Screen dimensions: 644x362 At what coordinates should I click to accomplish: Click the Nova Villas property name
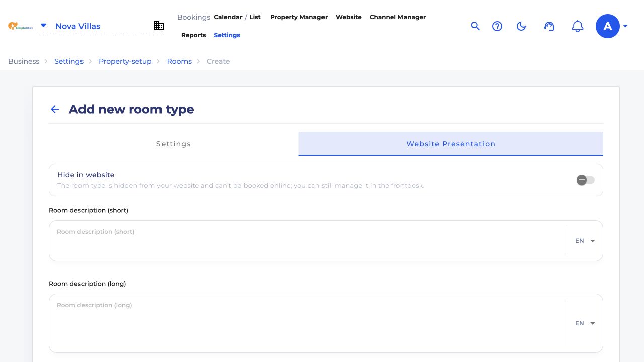pyautogui.click(x=78, y=26)
